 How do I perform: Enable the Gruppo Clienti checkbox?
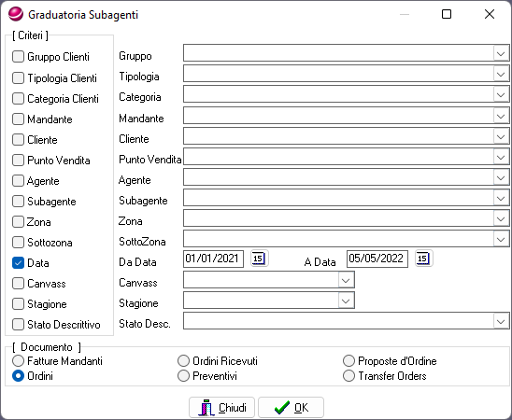19,56
